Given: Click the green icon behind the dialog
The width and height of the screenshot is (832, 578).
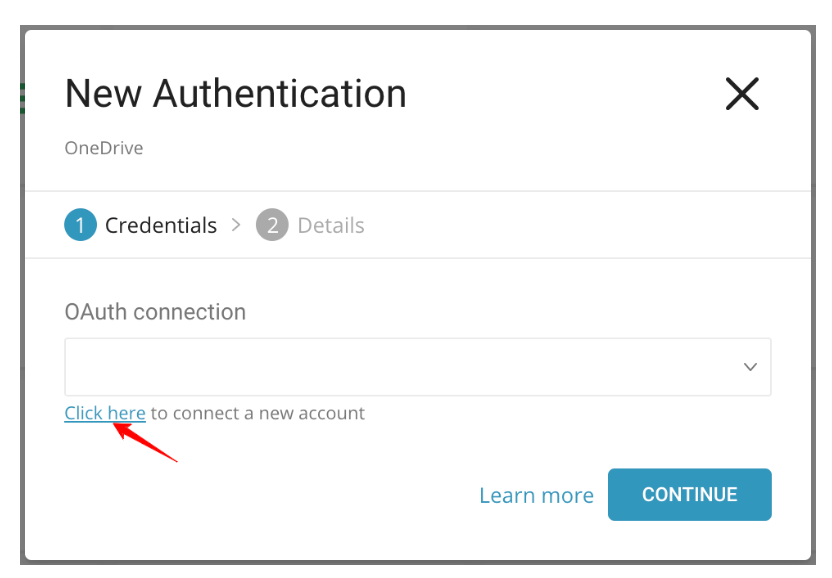Looking at the screenshot, I should click(21, 98).
